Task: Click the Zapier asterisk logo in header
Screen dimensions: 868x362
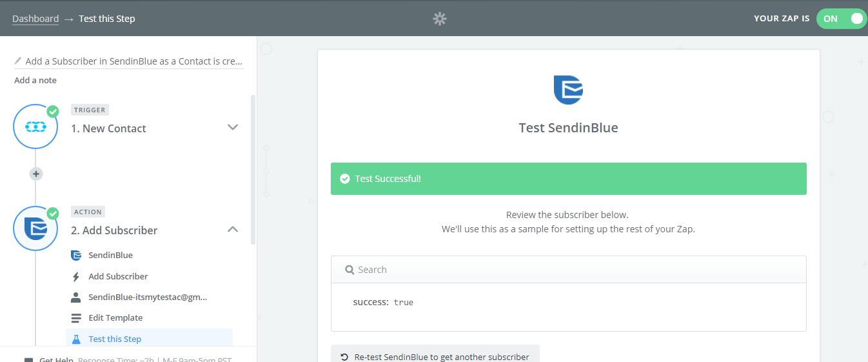Action: tap(439, 19)
